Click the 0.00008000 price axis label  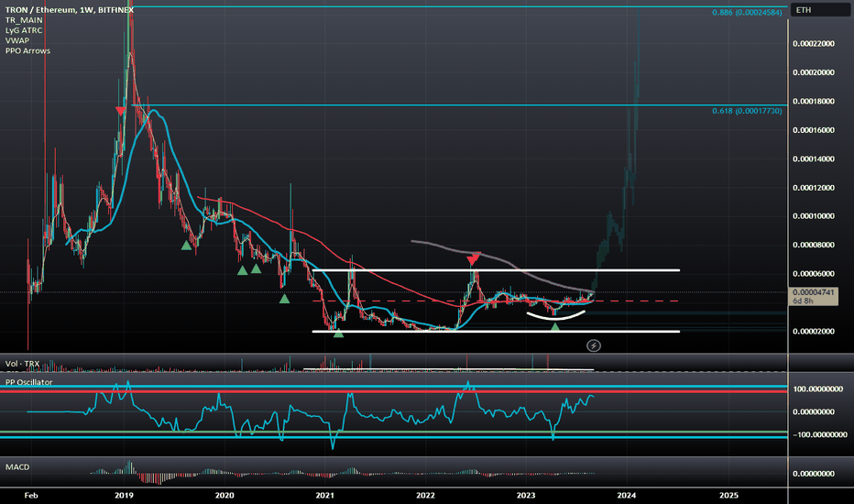click(x=814, y=246)
